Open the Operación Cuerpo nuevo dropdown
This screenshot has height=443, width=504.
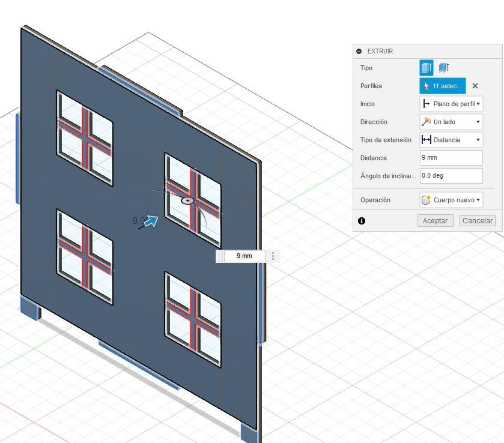[x=451, y=200]
